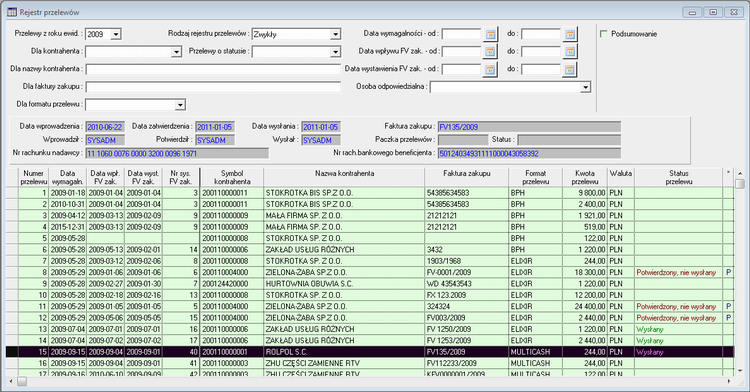Open calendar for Data wymagalności do
This screenshot has height=392, width=750.
click(x=570, y=34)
